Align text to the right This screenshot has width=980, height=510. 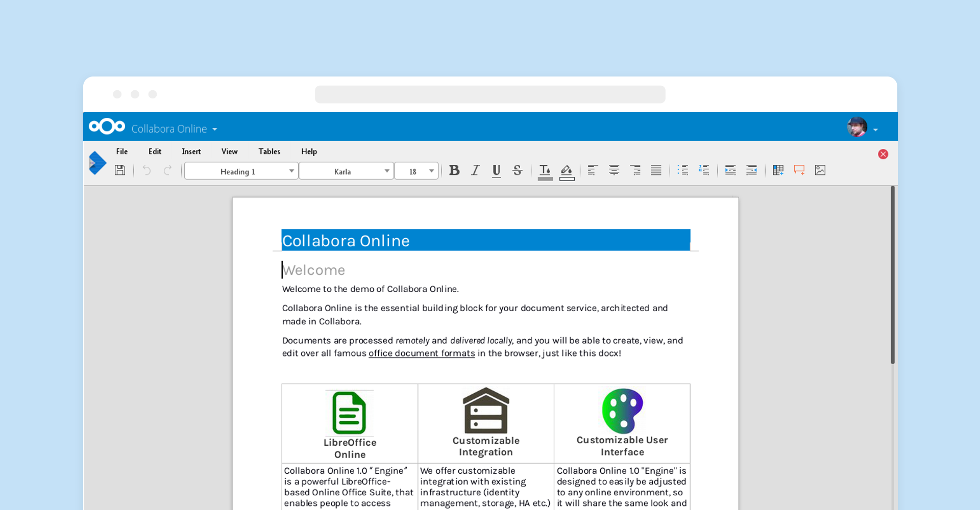(x=635, y=170)
